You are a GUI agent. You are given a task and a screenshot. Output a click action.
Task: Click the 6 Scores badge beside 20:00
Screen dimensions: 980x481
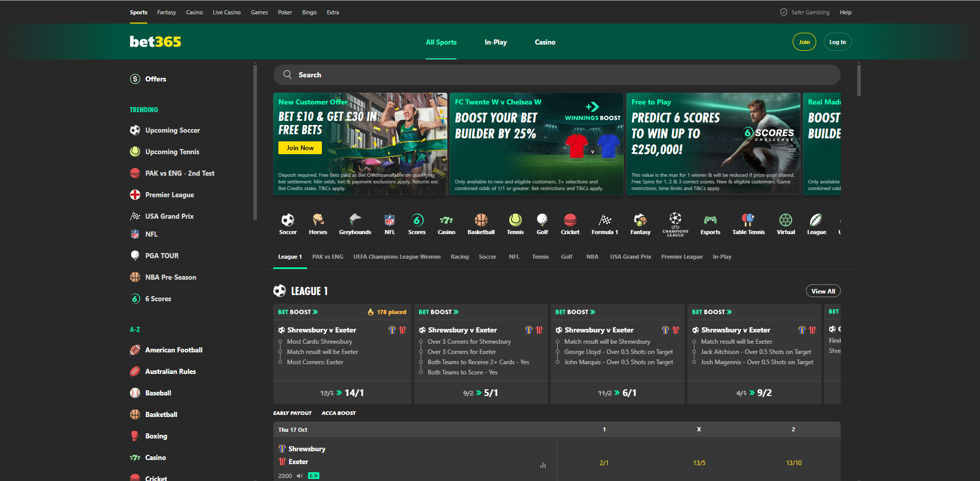[314, 476]
